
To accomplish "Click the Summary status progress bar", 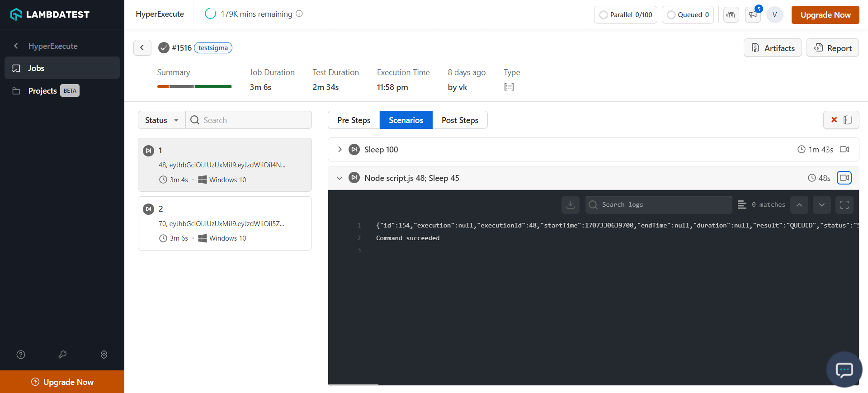I will (194, 86).
